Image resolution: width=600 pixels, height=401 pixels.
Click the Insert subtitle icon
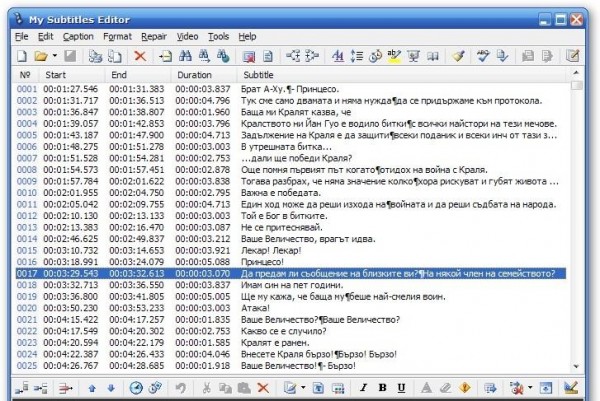(x=166, y=56)
